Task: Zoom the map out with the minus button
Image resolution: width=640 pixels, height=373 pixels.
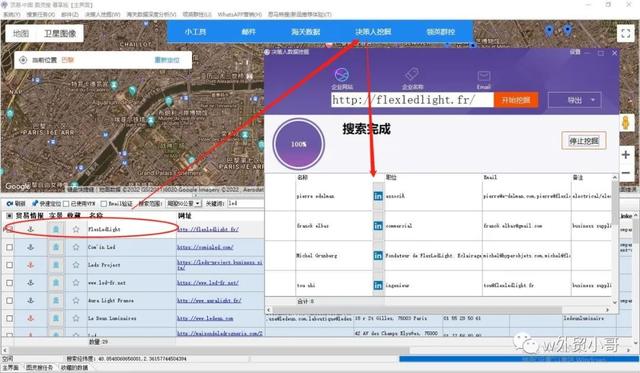Action: click(625, 173)
